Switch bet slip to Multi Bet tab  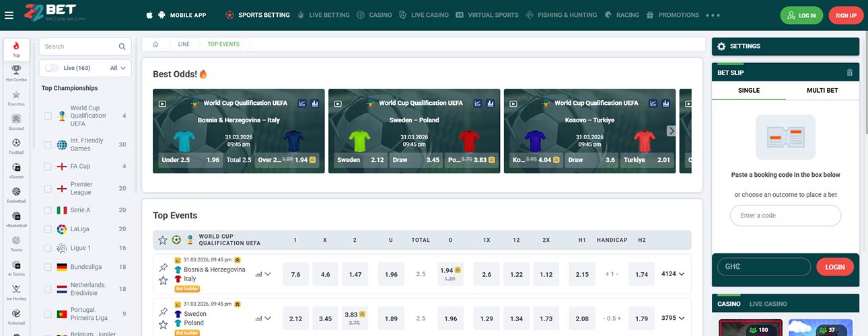(822, 90)
